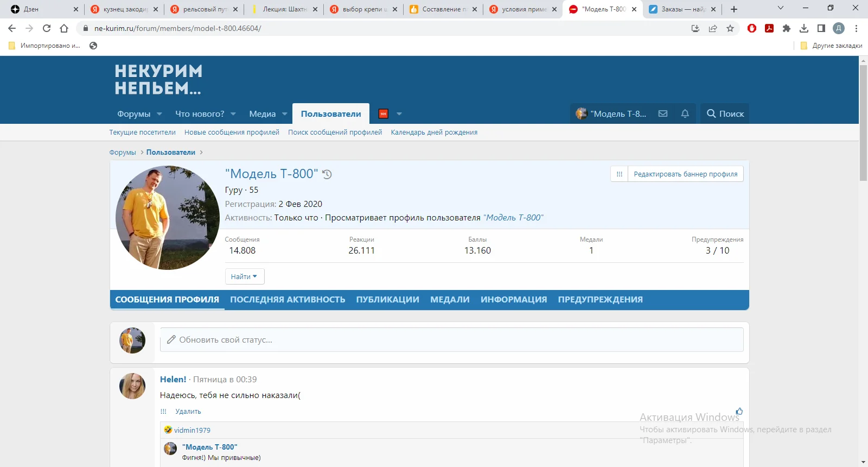Viewport: 868px width, 467px height.
Task: Click the browser address bar URL
Action: pyautogui.click(x=178, y=28)
